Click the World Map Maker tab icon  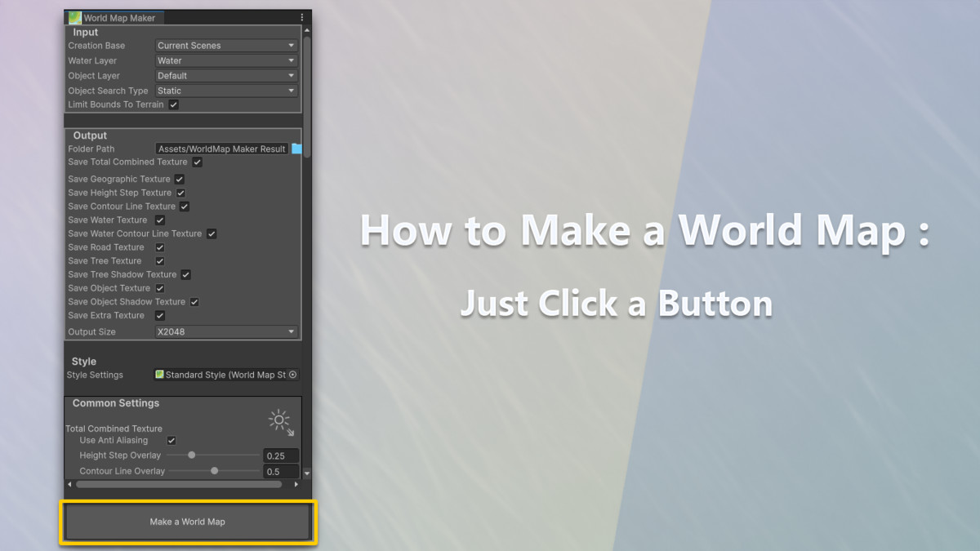(75, 17)
